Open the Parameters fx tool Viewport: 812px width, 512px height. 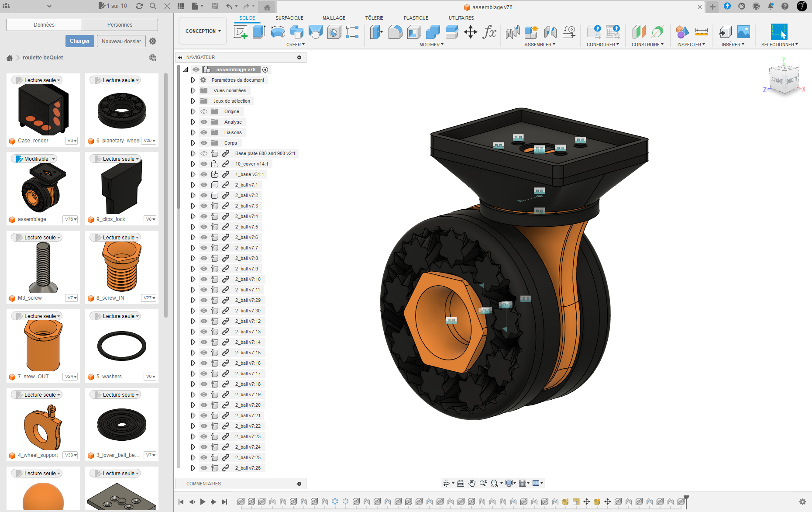pyautogui.click(x=489, y=32)
